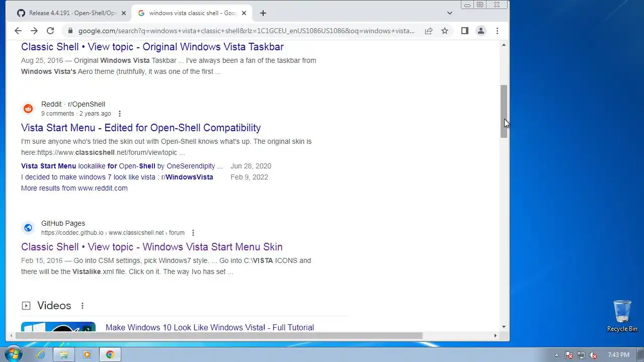
Task: Open more options for GitHub Pages result
Action: pos(193,233)
